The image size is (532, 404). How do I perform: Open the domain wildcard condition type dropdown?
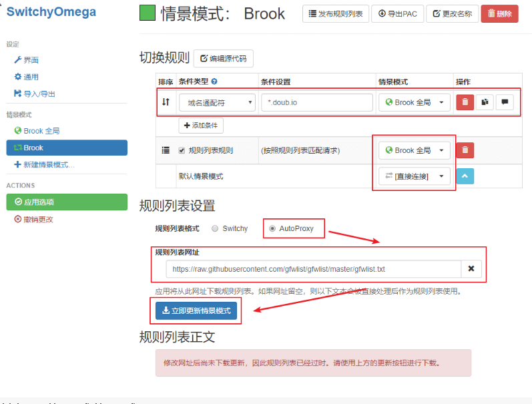coord(217,103)
